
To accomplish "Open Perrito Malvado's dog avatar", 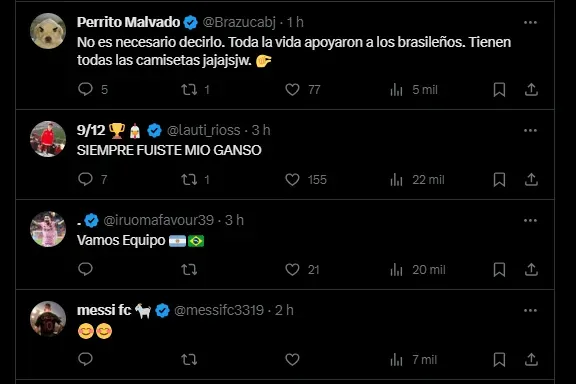I will pos(48,31).
